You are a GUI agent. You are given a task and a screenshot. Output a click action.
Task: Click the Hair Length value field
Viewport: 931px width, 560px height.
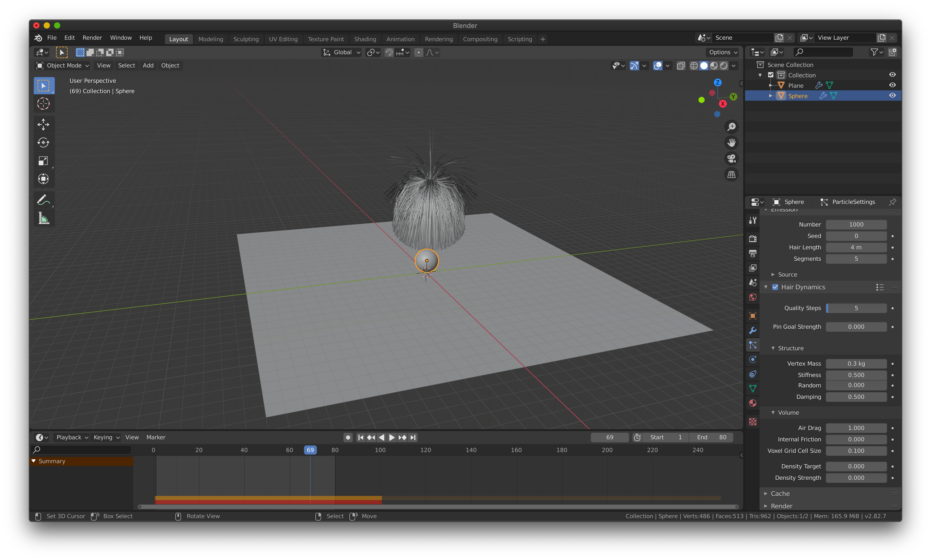pyautogui.click(x=856, y=247)
